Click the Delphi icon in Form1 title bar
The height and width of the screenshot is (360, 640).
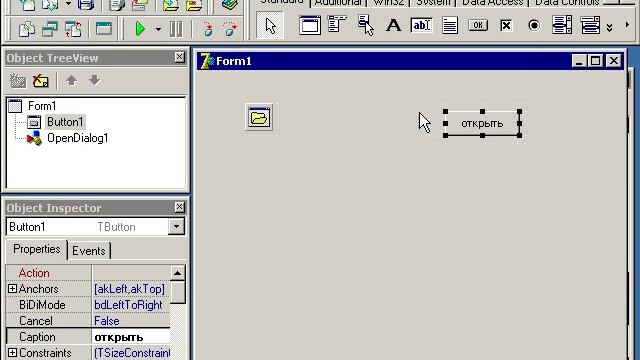point(207,61)
